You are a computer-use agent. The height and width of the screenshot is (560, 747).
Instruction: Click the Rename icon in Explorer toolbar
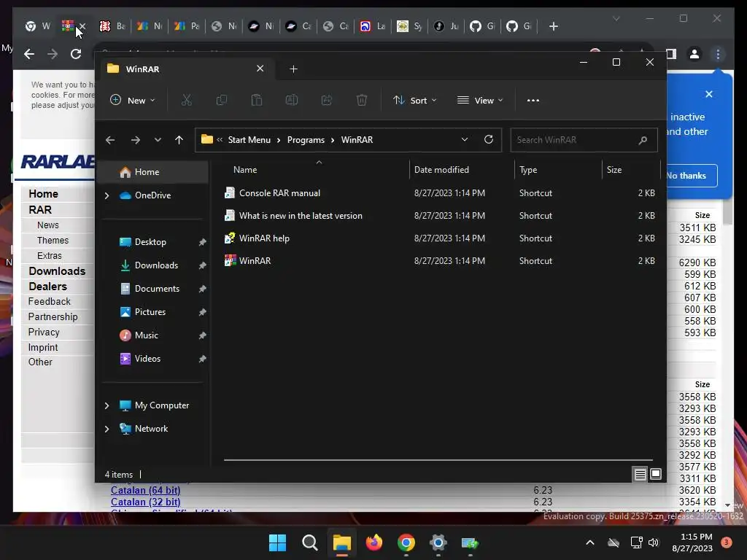tap(292, 100)
